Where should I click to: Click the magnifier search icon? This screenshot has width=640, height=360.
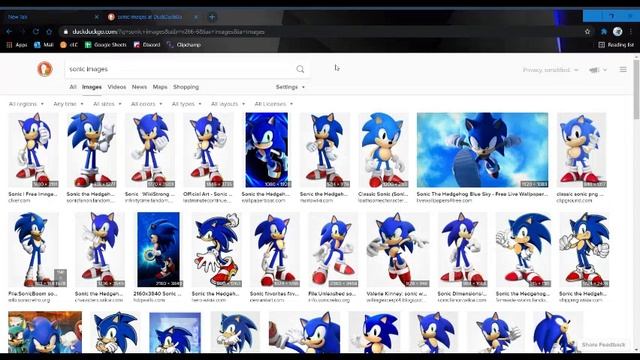click(x=300, y=69)
